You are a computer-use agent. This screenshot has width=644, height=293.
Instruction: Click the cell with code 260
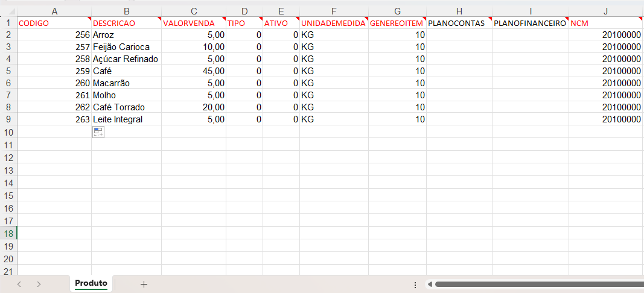pos(54,83)
